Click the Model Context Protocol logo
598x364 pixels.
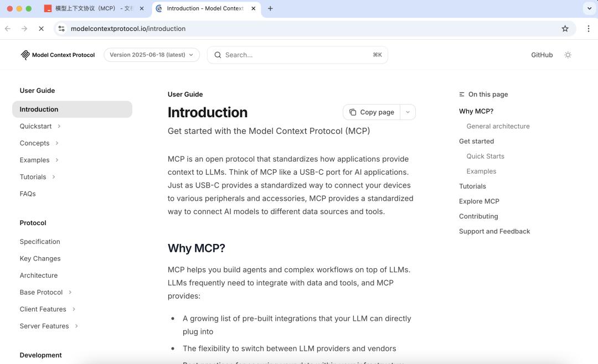pos(57,55)
